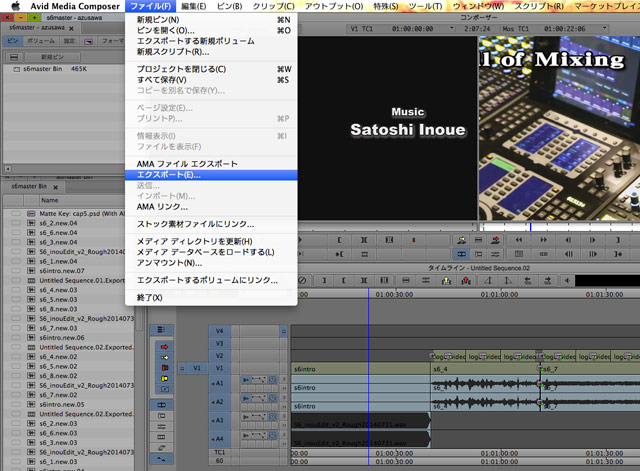Screen dimensions: 640x471
Task: Open the ファイル(F) menu
Action: [x=151, y=7]
